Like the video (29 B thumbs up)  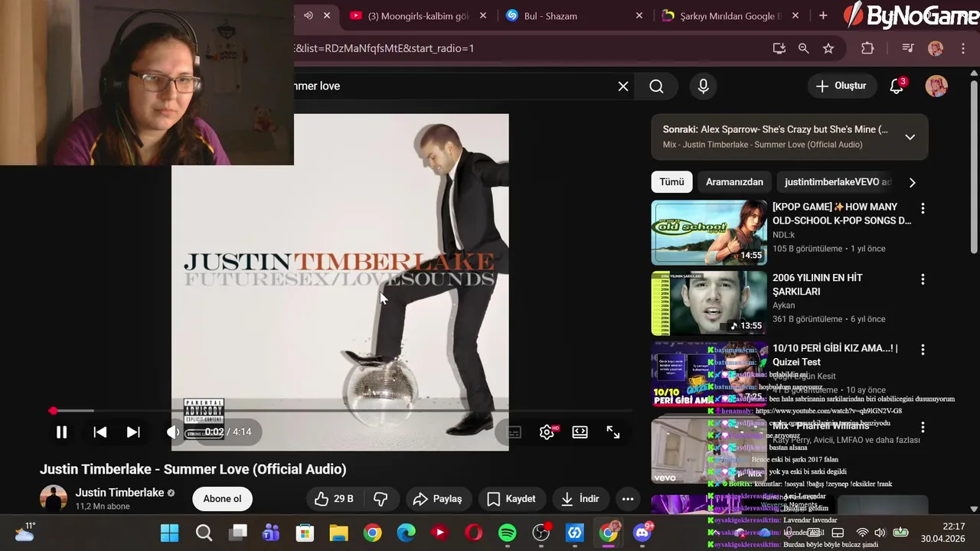(334, 499)
